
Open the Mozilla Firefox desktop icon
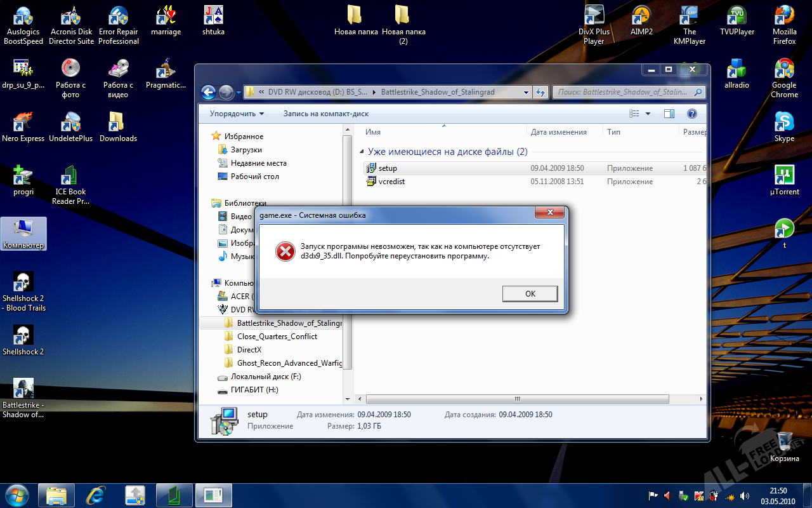(x=784, y=25)
